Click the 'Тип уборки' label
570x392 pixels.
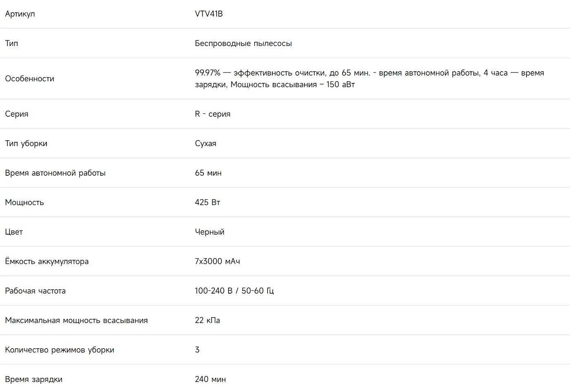click(x=26, y=144)
